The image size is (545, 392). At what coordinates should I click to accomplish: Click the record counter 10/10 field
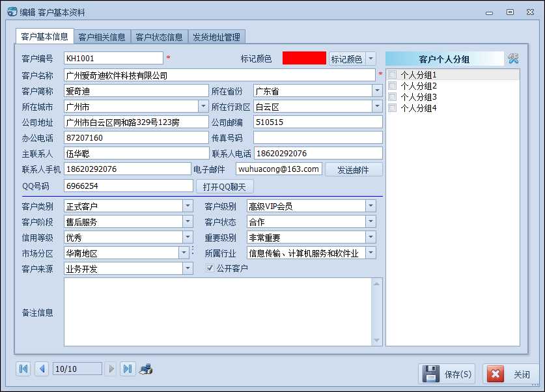coord(77,369)
